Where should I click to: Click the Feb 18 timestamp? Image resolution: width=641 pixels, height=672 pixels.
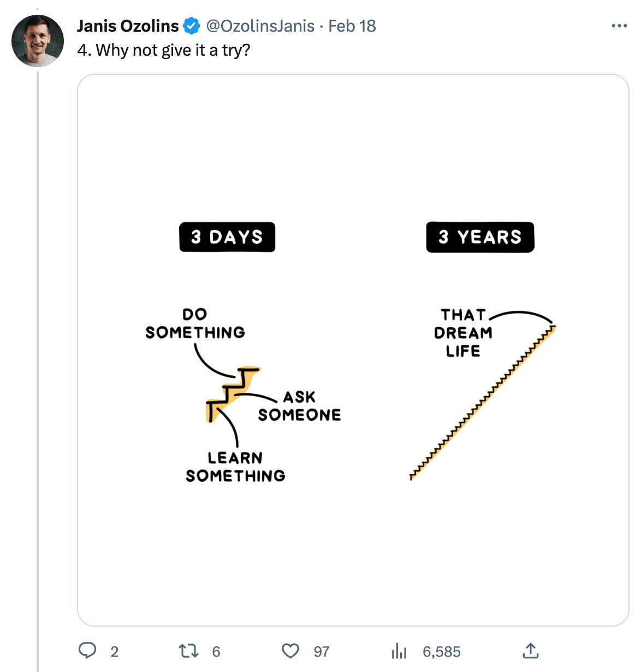[x=352, y=26]
